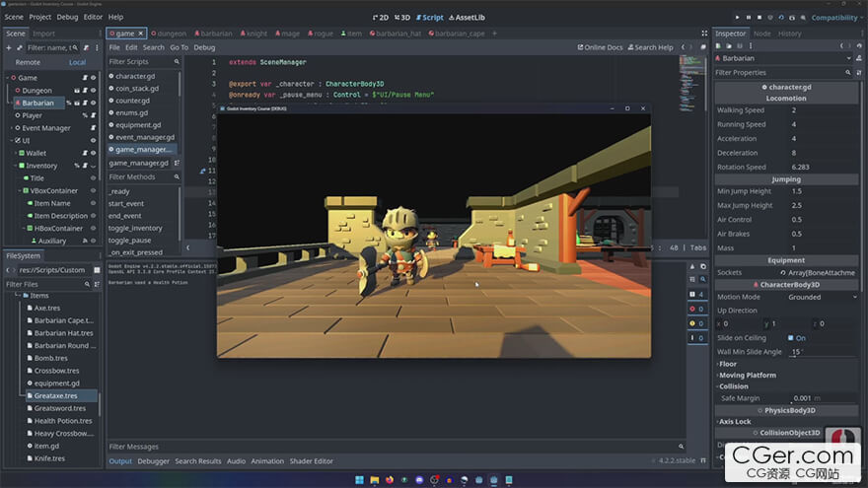This screenshot has height=488, width=868.
Task: Toggle visibility of Dungeon node
Action: pos(93,90)
